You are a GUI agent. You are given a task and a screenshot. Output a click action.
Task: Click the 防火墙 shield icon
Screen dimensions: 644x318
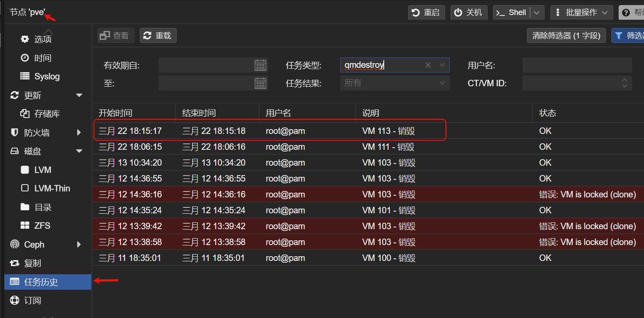(x=15, y=133)
